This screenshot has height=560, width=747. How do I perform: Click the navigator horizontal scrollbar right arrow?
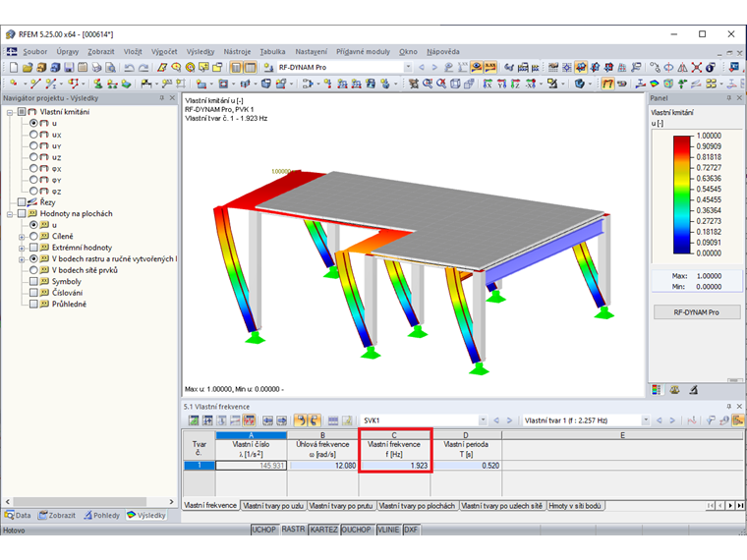171,502
